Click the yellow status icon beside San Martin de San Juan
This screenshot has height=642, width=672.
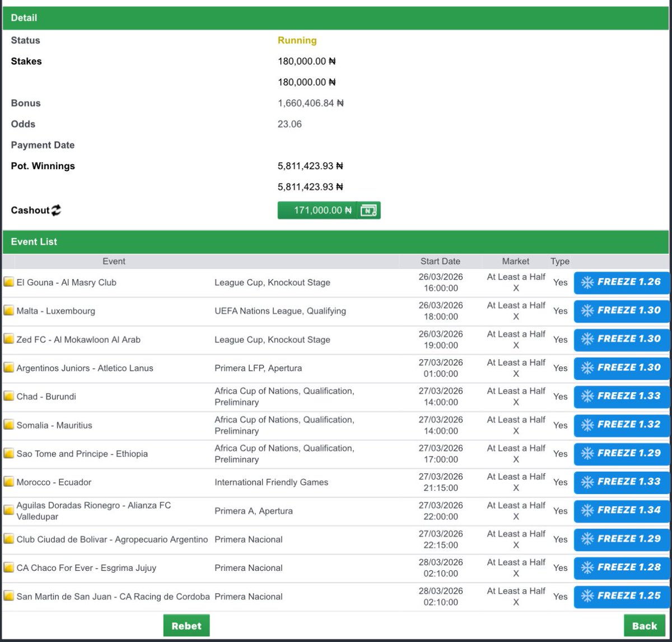tap(8, 596)
